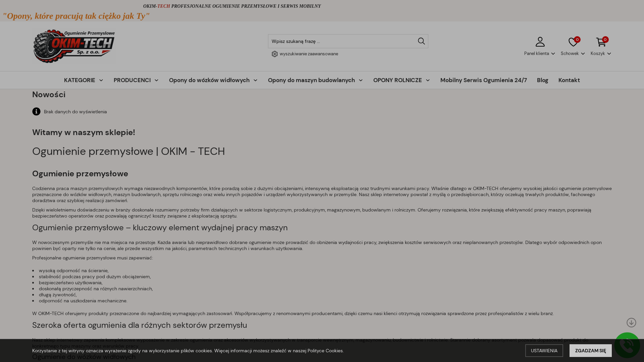
Task: Go to Mobilny Serwis Ogumienia 24/7
Action: pyautogui.click(x=483, y=80)
